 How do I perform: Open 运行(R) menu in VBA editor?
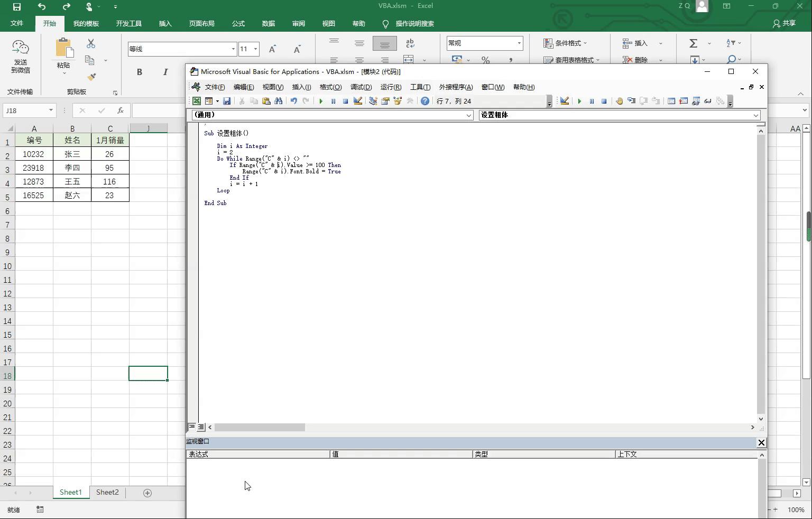pyautogui.click(x=391, y=87)
